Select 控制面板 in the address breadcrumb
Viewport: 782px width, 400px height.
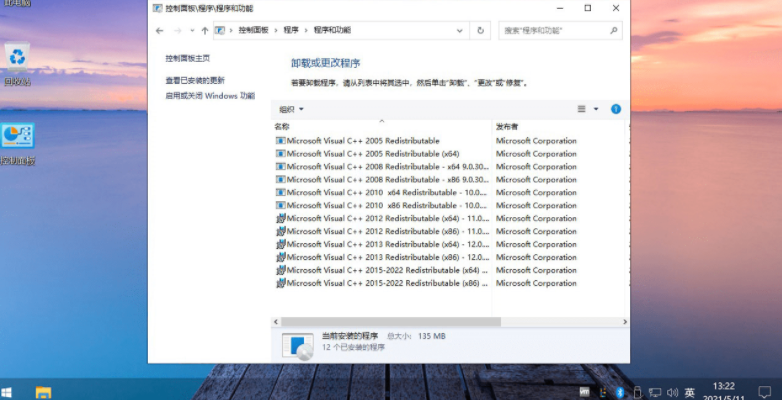pos(253,30)
